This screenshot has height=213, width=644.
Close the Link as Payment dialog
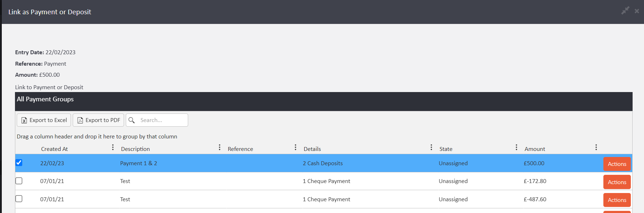click(x=637, y=11)
